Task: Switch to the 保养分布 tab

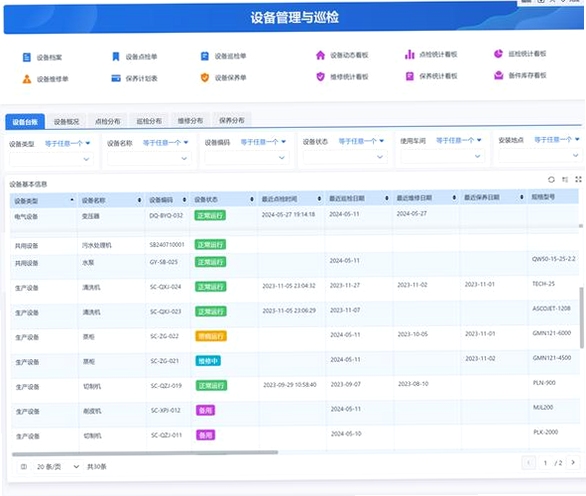Action: click(x=232, y=120)
